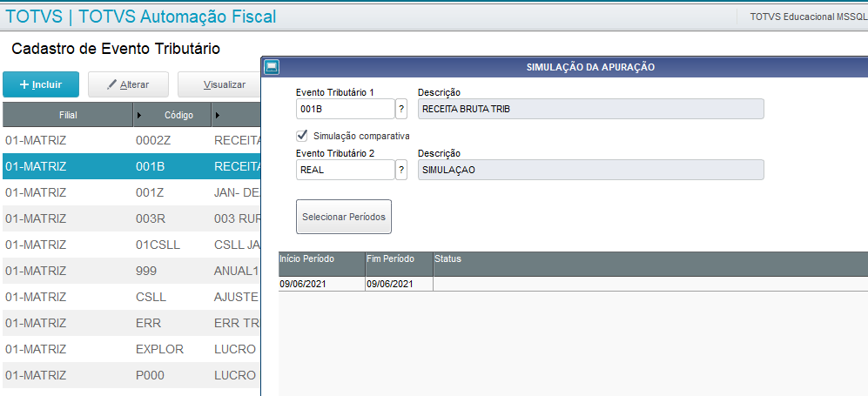
Task: Select the row with code 01CSLL
Action: (x=131, y=245)
